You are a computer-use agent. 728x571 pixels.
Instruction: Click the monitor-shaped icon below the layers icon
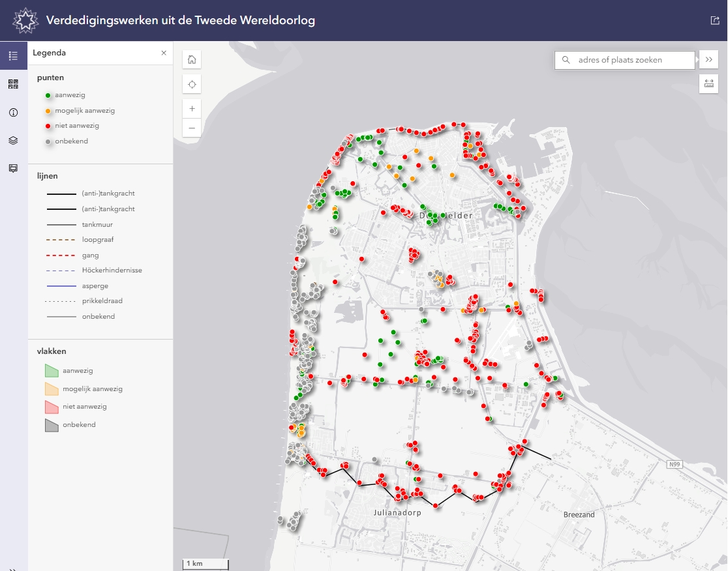[13, 168]
